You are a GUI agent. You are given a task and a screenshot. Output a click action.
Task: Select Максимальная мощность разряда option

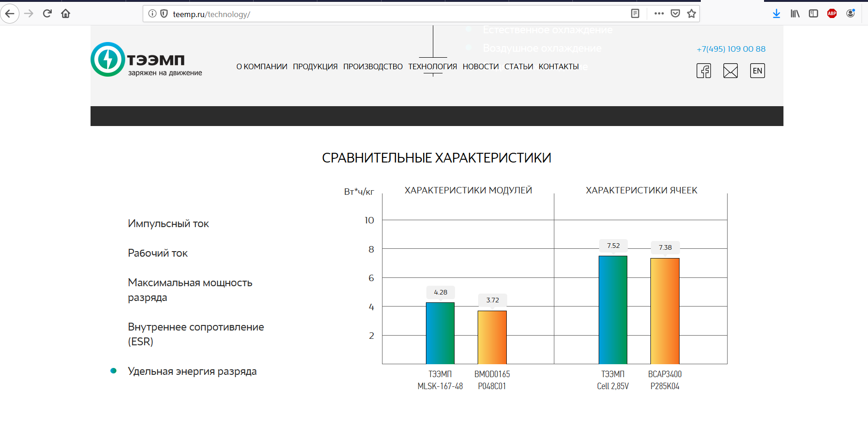point(190,290)
